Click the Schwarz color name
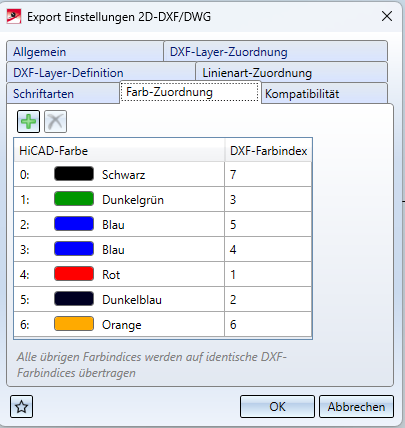Viewport: 405px width, 428px height. pos(124,175)
